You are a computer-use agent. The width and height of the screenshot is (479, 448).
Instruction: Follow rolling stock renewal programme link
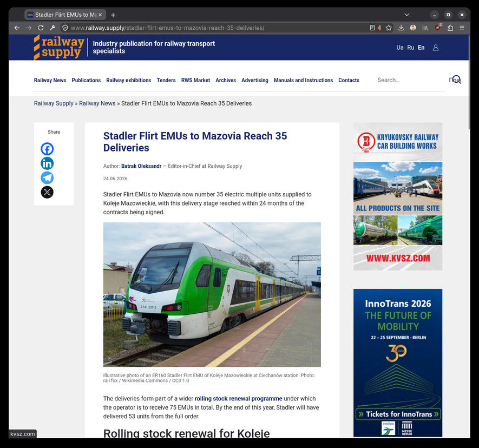pos(238,399)
